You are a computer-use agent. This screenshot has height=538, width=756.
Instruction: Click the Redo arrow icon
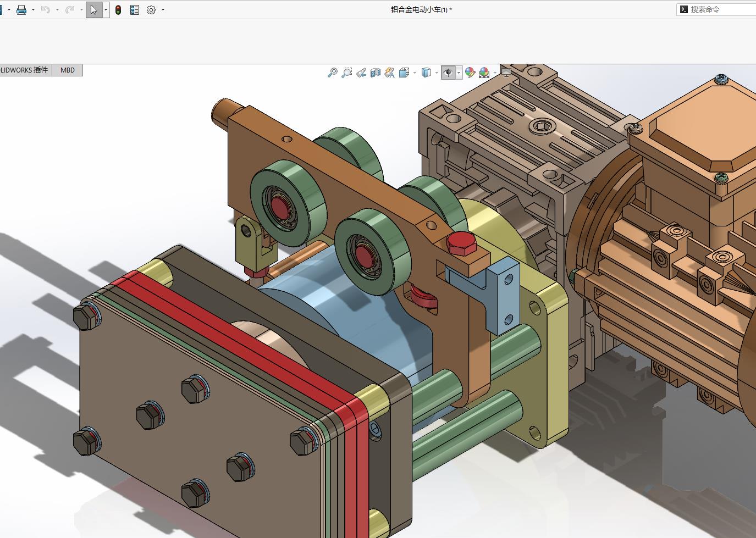69,9
